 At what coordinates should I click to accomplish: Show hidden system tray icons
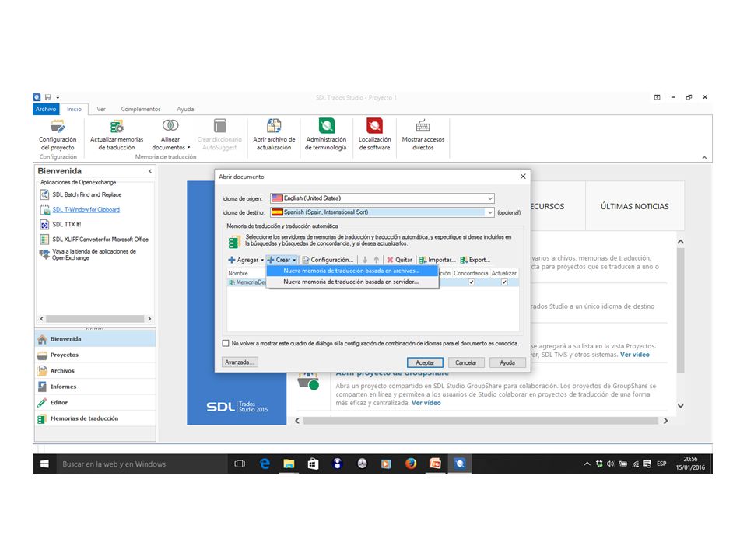587,464
